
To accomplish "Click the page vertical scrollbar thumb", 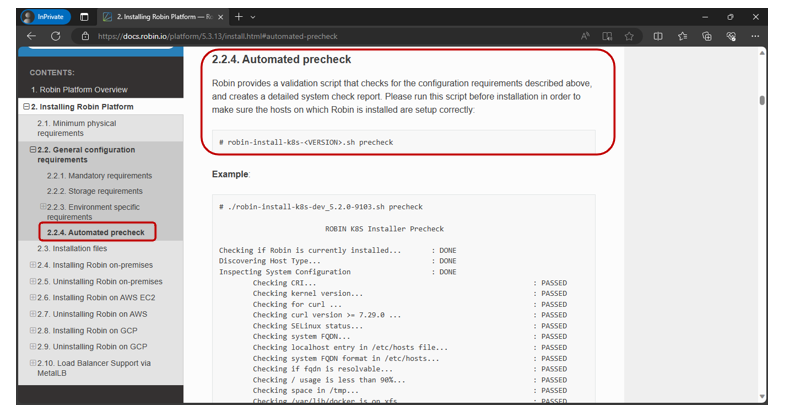I will pyautogui.click(x=762, y=100).
